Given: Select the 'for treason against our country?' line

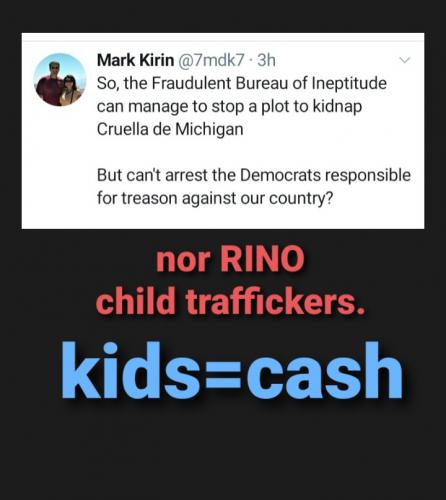Looking at the screenshot, I should [215, 199].
